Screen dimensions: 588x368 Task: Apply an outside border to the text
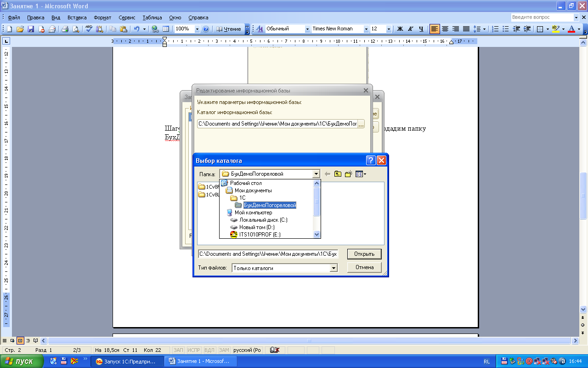(540, 29)
